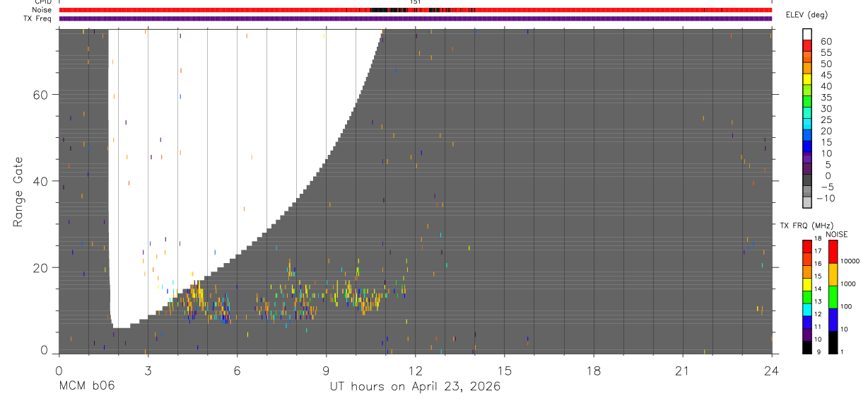Pick the blue 15–20 segment of ELEV colorbar

tap(807, 136)
